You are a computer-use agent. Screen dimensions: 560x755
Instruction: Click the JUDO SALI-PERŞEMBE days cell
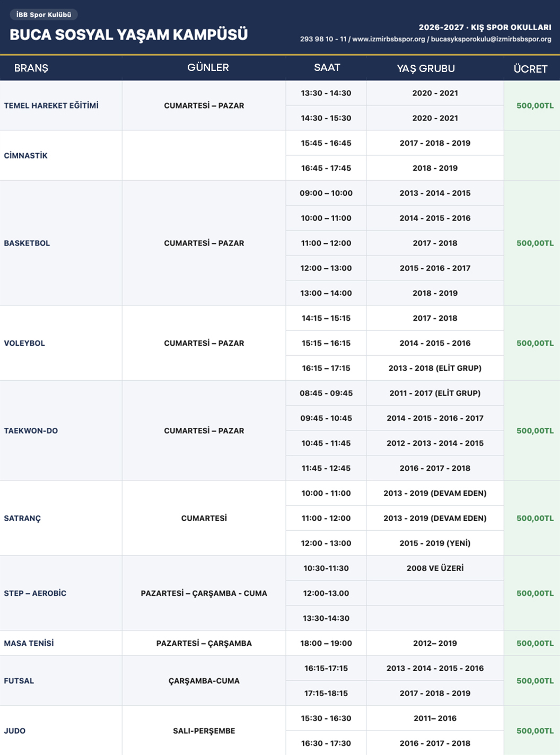pos(204,731)
